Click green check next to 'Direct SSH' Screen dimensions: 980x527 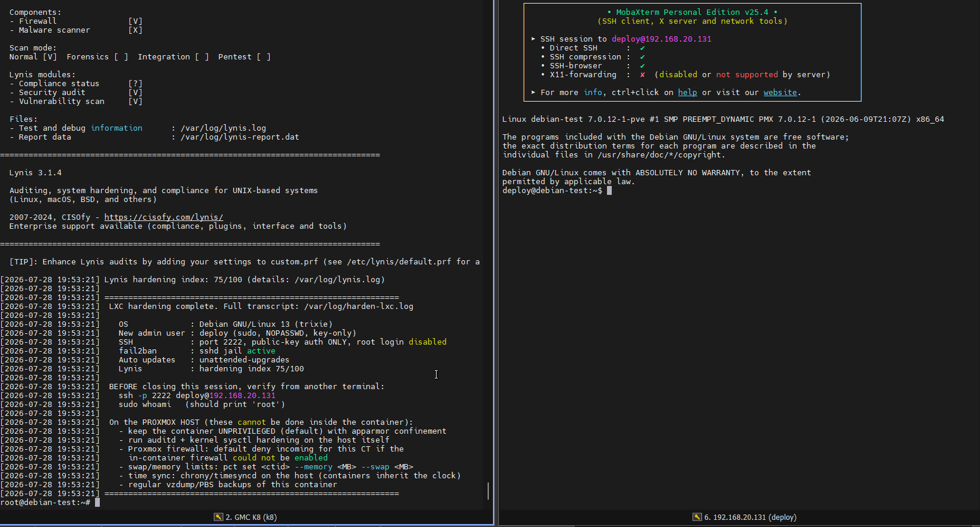pos(642,48)
